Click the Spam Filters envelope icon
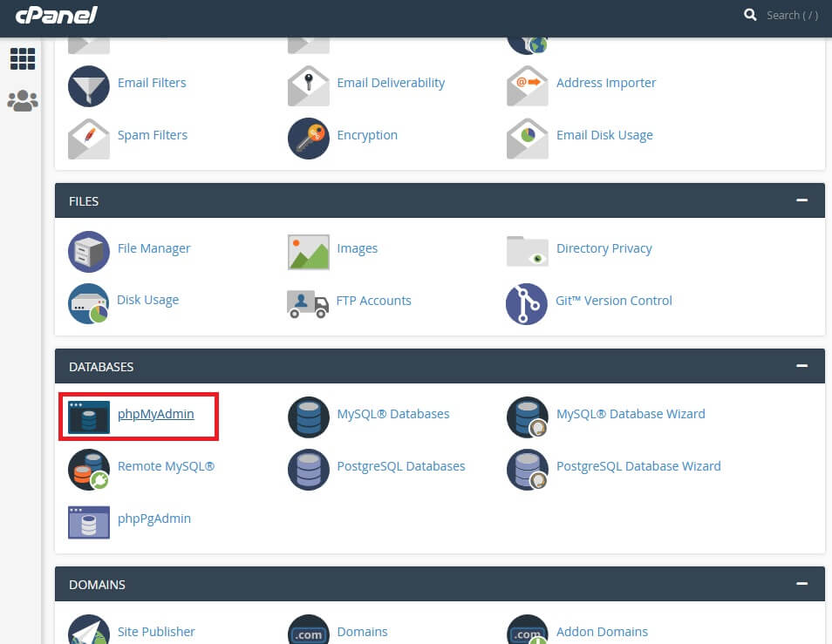This screenshot has width=832, height=644. click(89, 139)
